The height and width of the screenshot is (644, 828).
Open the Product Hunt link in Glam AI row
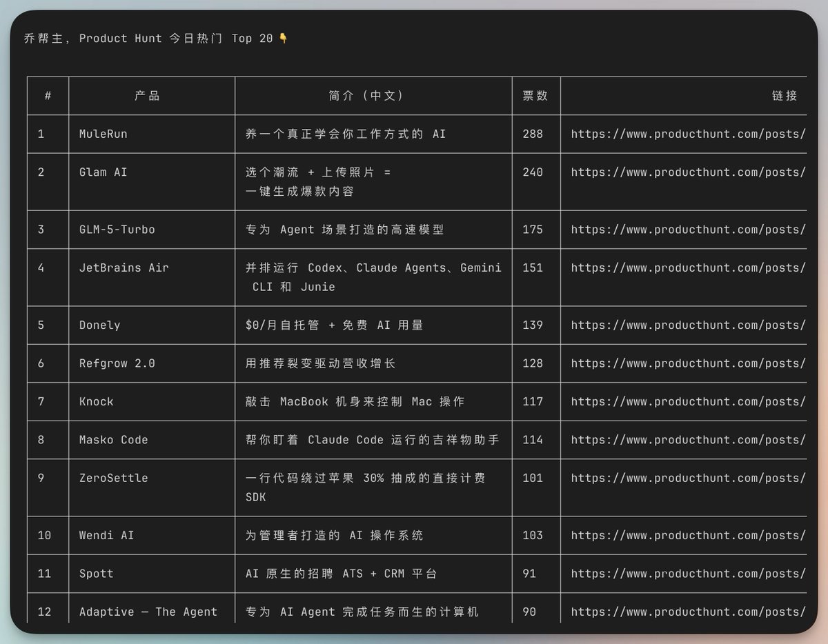(x=689, y=172)
